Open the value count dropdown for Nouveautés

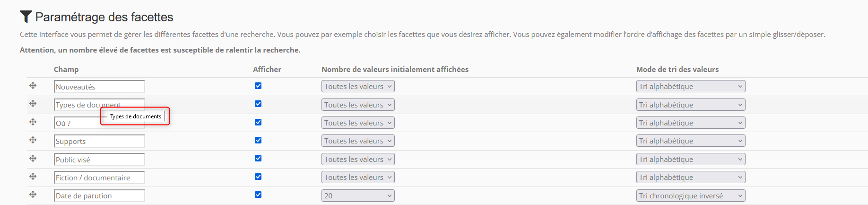(358, 86)
